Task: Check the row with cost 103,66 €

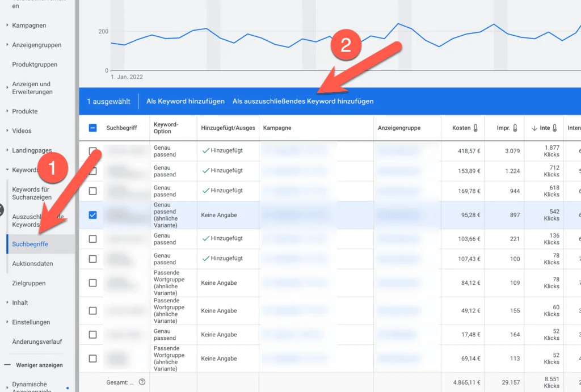Action: coord(92,239)
